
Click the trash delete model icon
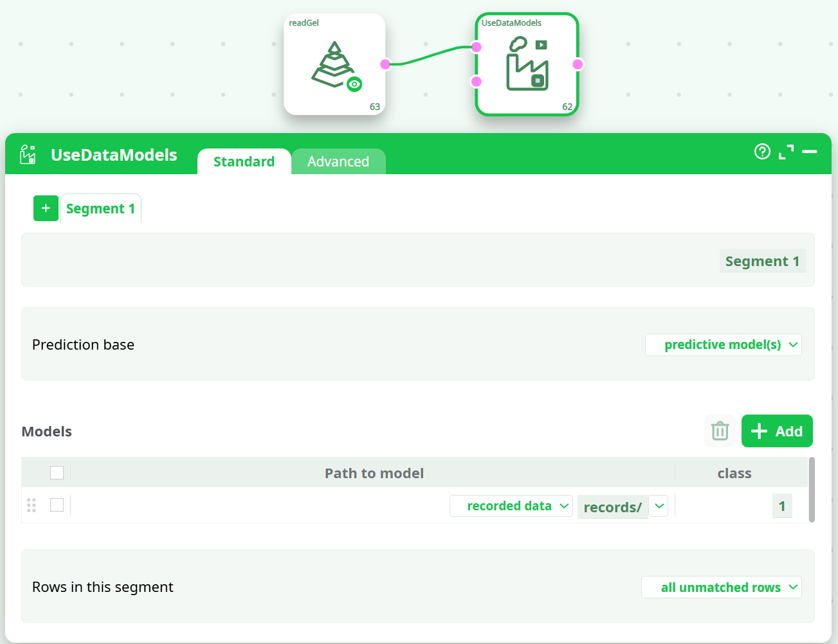[x=720, y=431]
